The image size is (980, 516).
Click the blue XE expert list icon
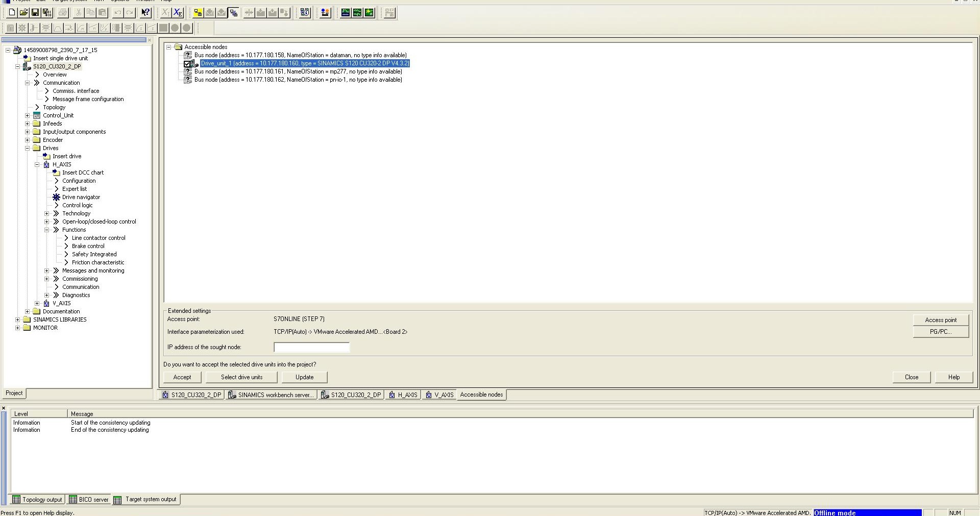point(178,13)
